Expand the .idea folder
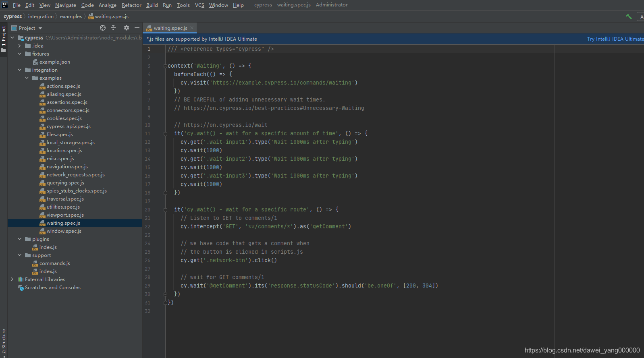Screen dimensions: 644x358 tap(19, 46)
